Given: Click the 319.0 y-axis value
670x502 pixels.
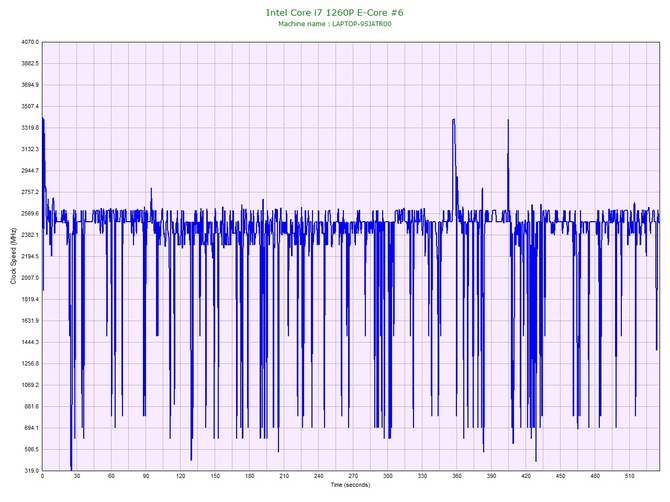Looking at the screenshot, I should (x=31, y=470).
